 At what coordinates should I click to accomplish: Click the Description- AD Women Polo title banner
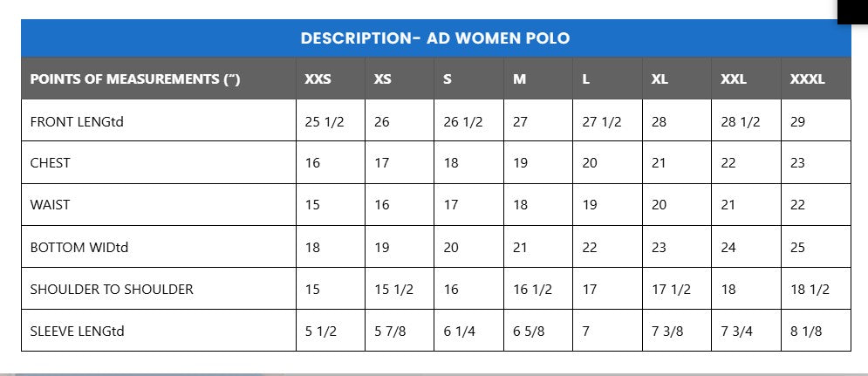coord(434,38)
